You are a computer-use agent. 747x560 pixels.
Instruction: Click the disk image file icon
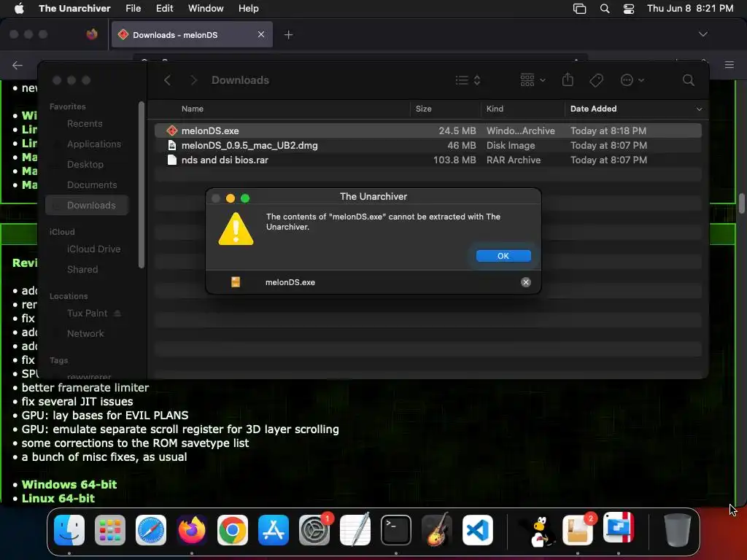172,145
